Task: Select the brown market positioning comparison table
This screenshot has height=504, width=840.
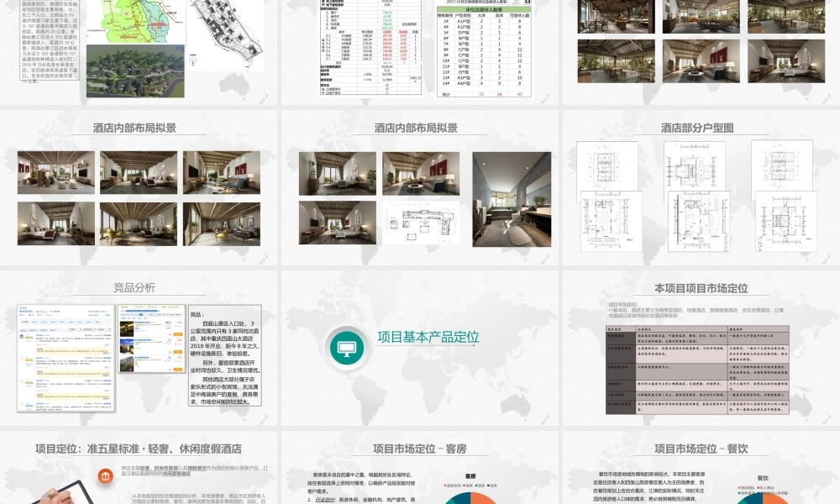Action: pos(696,370)
